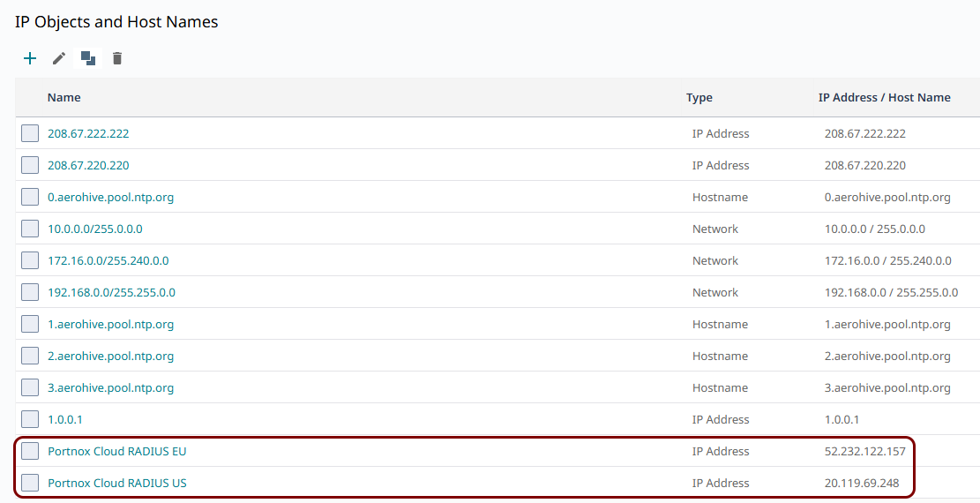
Task: Click the 2.aerohive.pool.ntp.org hostname link
Action: (x=110, y=356)
